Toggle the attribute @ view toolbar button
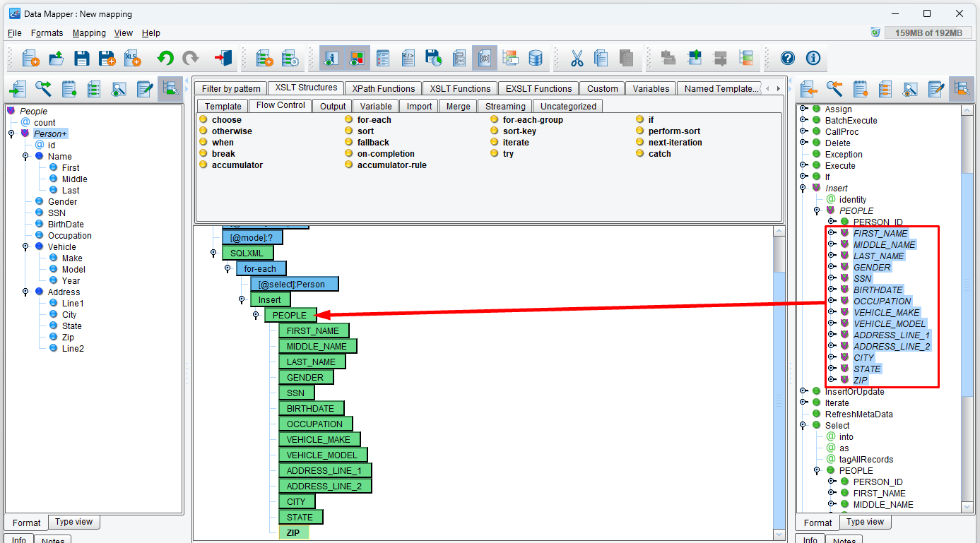The image size is (980, 543). coord(485,58)
